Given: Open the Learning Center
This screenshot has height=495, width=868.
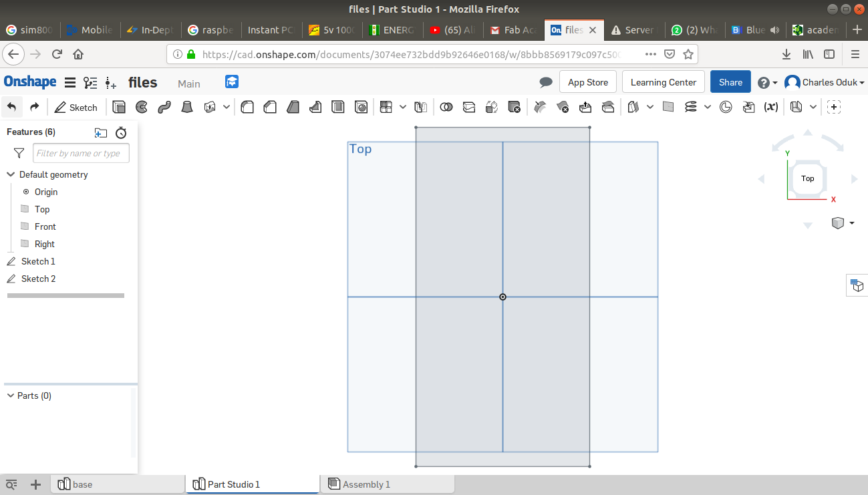Looking at the screenshot, I should coord(664,82).
